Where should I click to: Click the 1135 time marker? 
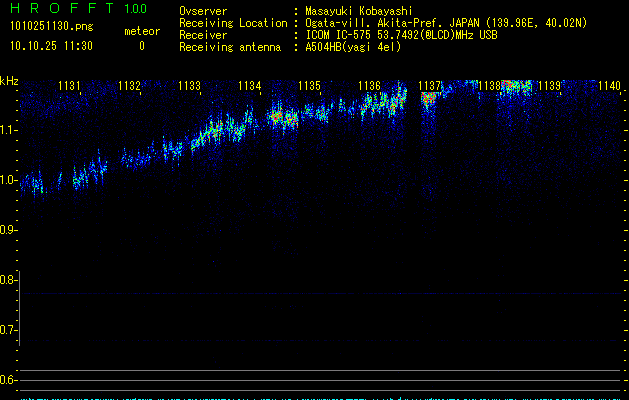(x=310, y=86)
